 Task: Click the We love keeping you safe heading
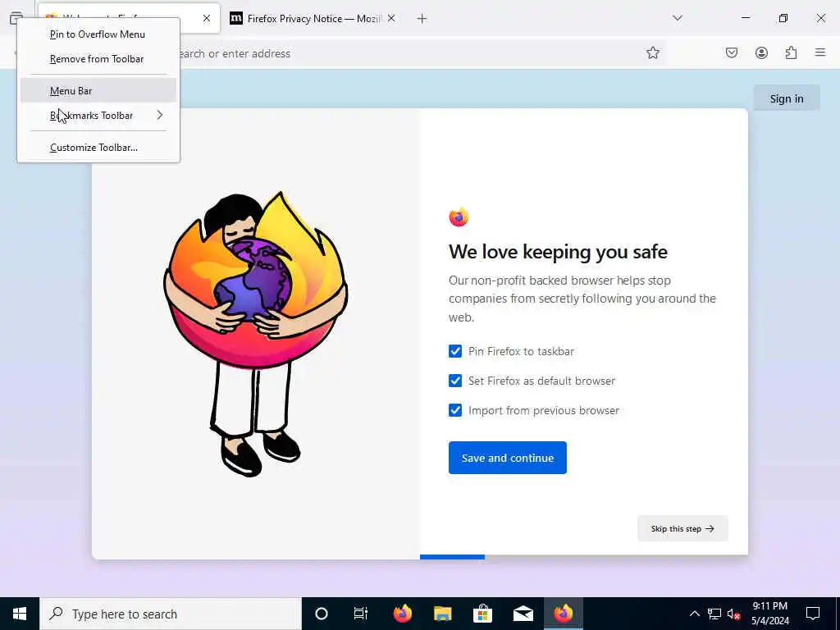point(558,252)
